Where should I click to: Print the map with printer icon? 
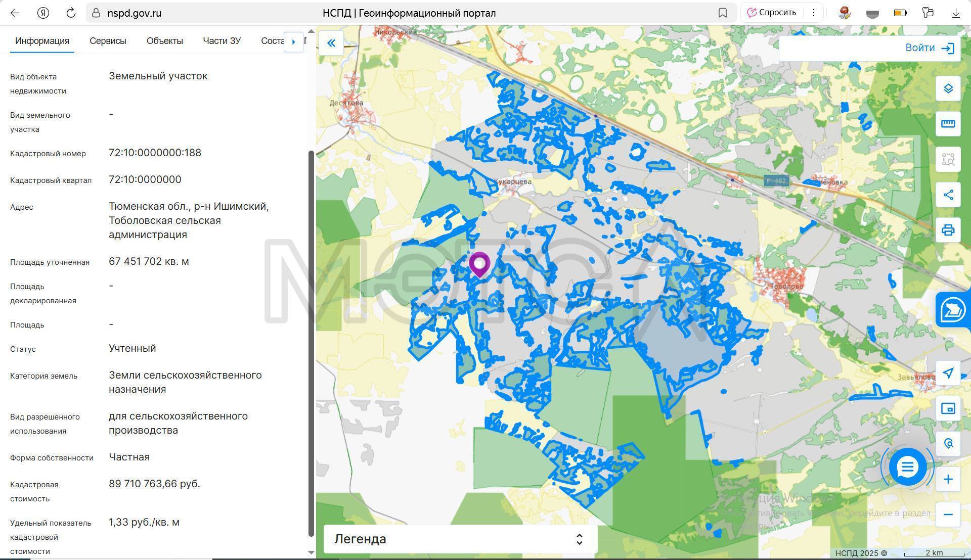(948, 230)
